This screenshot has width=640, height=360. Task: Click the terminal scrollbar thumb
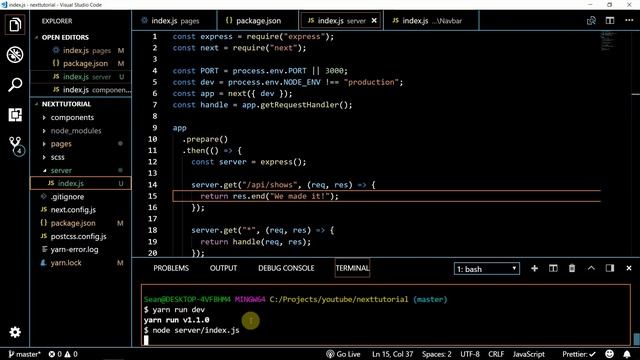point(636,339)
